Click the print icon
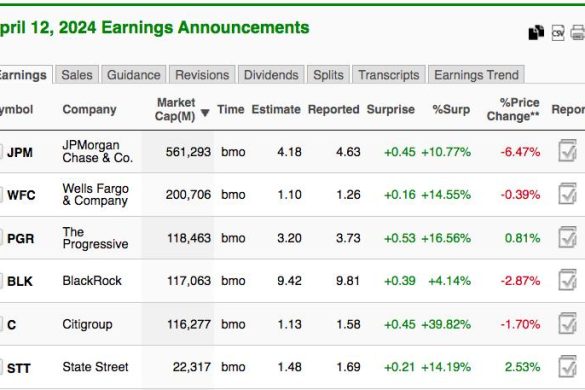The height and width of the screenshot is (390, 585). pyautogui.click(x=578, y=33)
